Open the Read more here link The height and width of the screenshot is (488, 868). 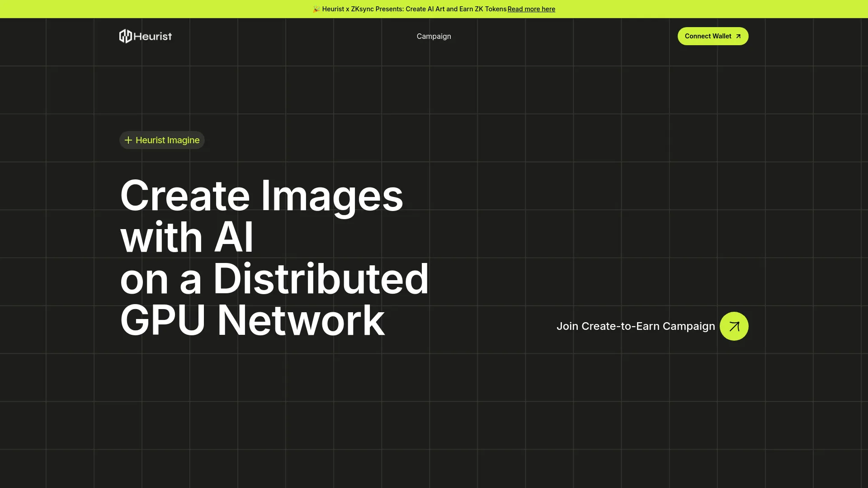click(x=531, y=9)
